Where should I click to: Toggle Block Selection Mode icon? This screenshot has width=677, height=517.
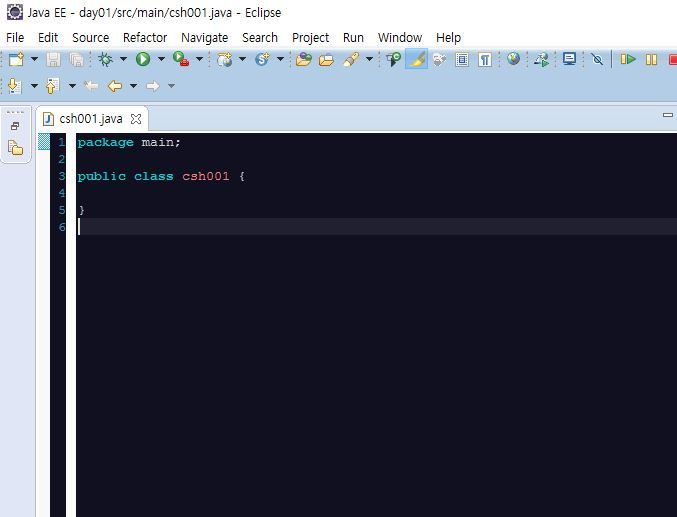tap(462, 59)
